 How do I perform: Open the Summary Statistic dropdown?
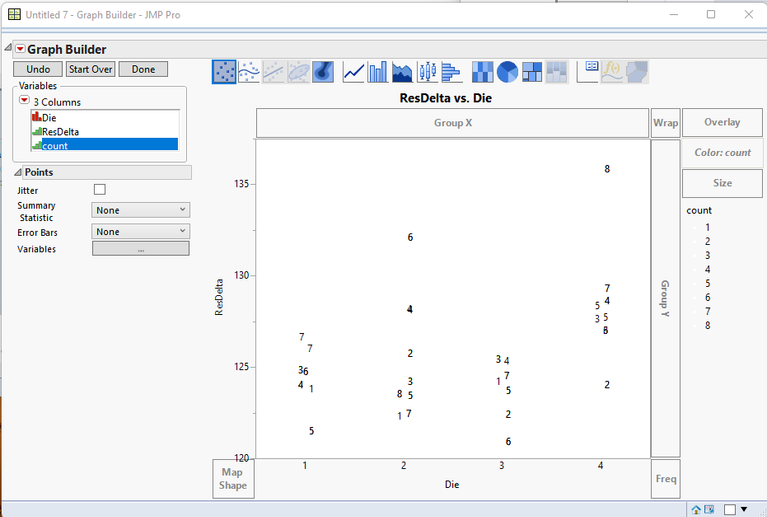[x=140, y=210]
